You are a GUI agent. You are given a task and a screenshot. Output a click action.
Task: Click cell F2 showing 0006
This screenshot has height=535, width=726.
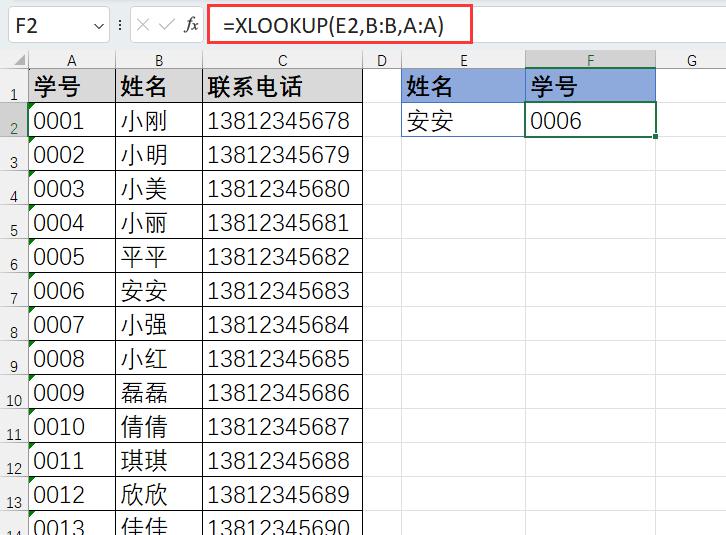pyautogui.click(x=590, y=120)
